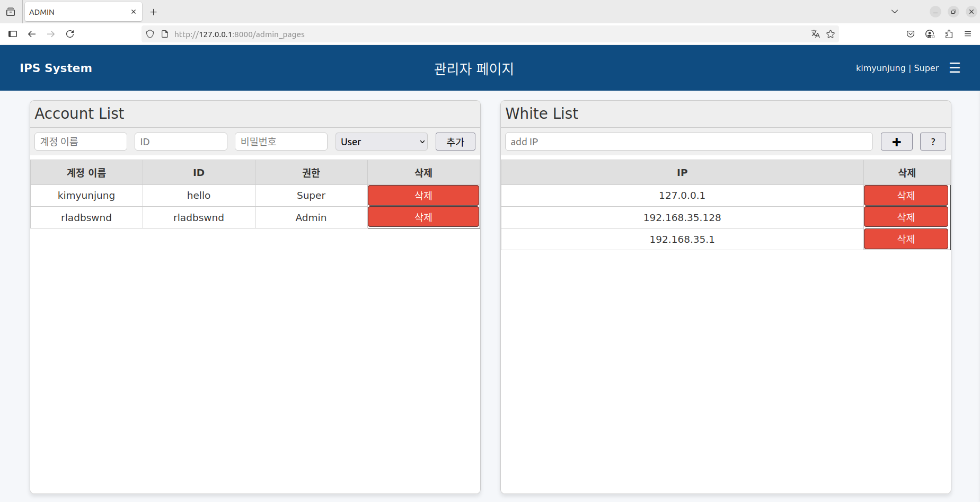980x502 pixels.
Task: Delete the rladbswnd account
Action: (x=423, y=217)
